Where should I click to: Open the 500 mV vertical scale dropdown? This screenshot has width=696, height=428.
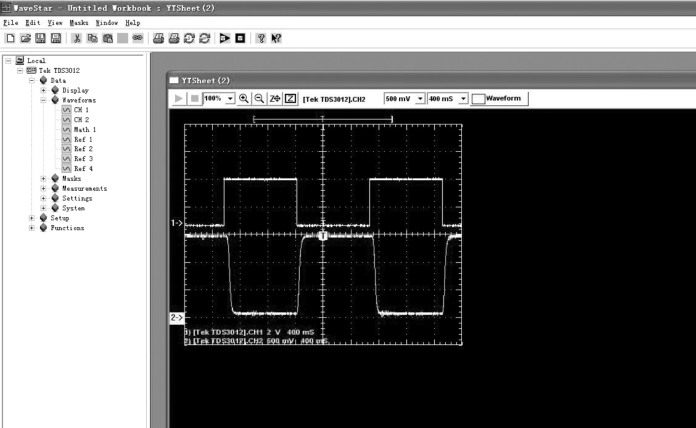coord(420,99)
